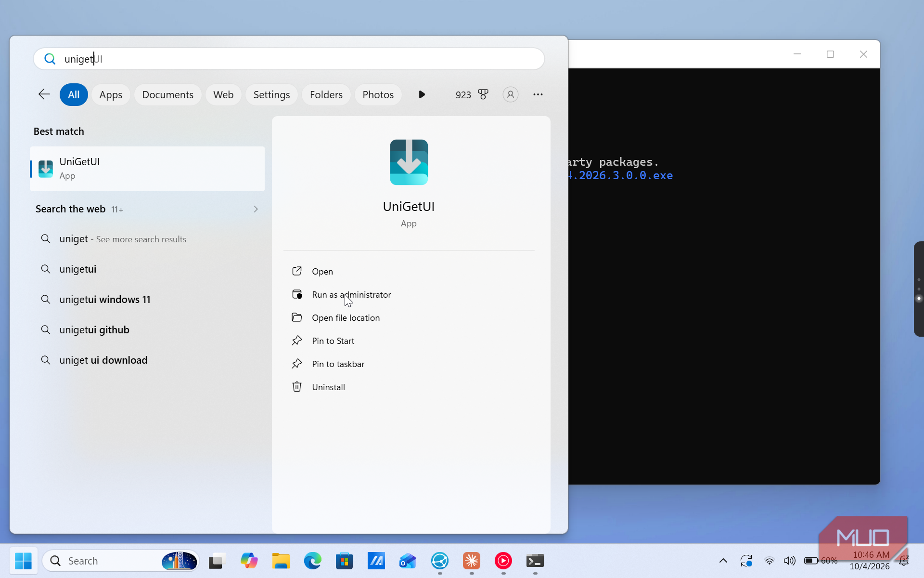Open the red YouTube Music taskbar icon
This screenshot has width=924, height=578.
(503, 561)
